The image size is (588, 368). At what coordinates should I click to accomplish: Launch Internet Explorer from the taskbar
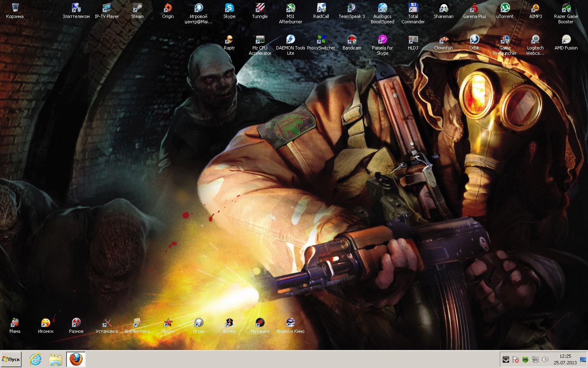pos(36,359)
